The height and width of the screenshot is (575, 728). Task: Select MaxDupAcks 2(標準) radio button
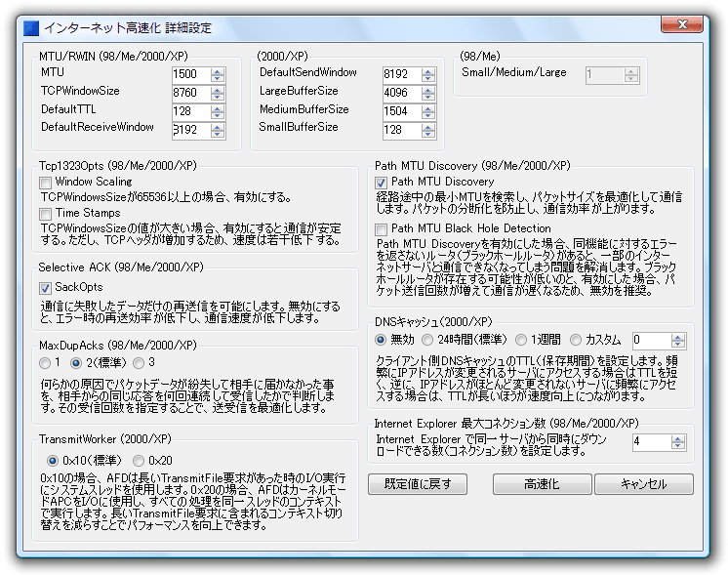pos(76,363)
